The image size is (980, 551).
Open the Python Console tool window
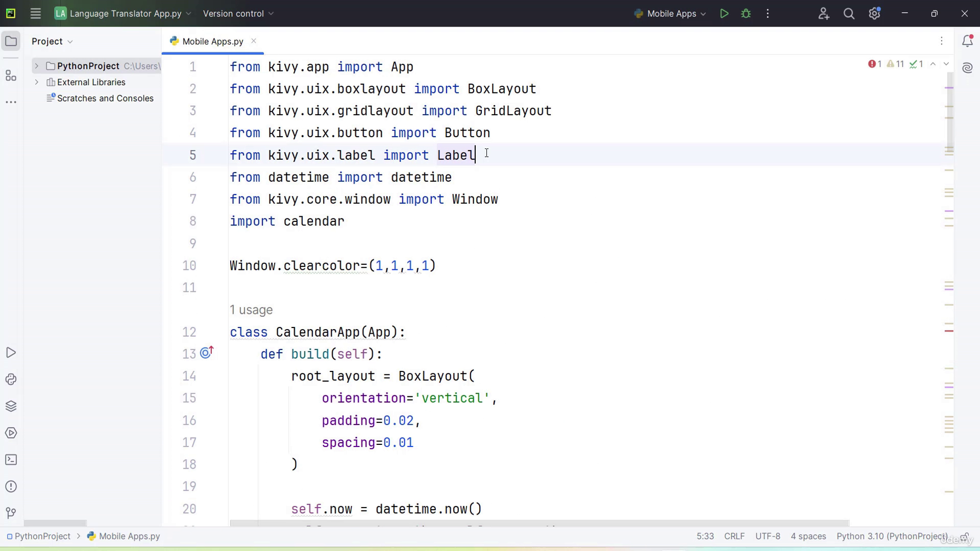click(11, 380)
